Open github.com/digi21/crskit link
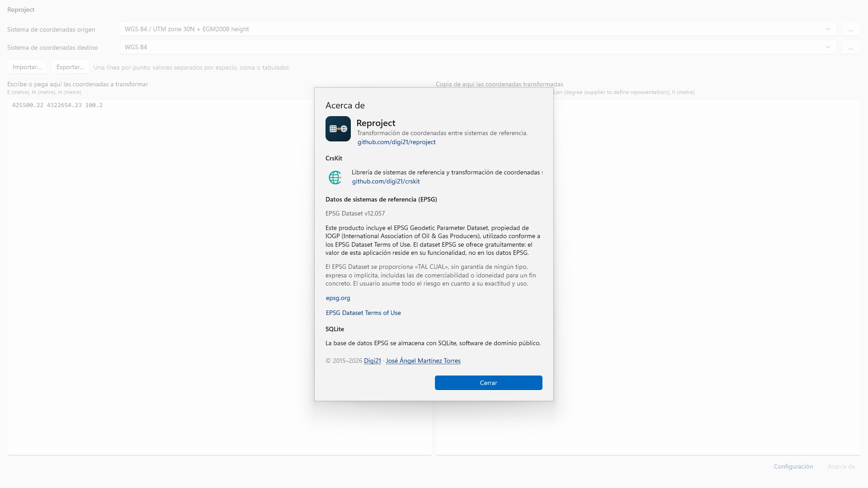The width and height of the screenshot is (868, 488). click(386, 181)
